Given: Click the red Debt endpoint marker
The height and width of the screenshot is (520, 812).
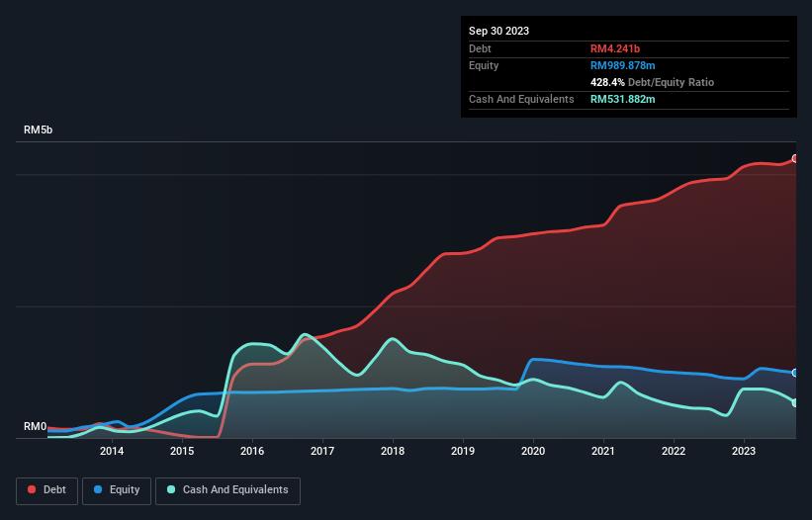Looking at the screenshot, I should click(x=795, y=159).
